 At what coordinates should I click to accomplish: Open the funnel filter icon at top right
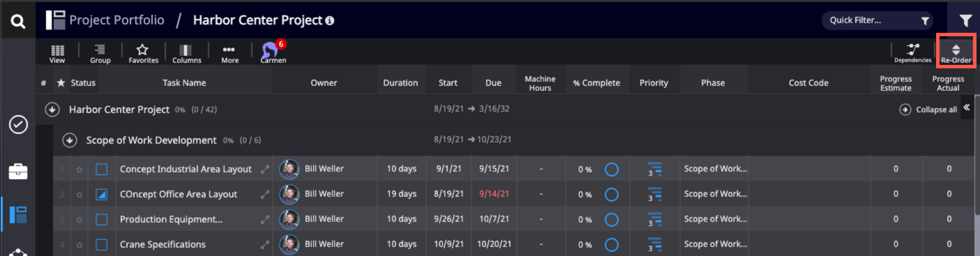[965, 21]
